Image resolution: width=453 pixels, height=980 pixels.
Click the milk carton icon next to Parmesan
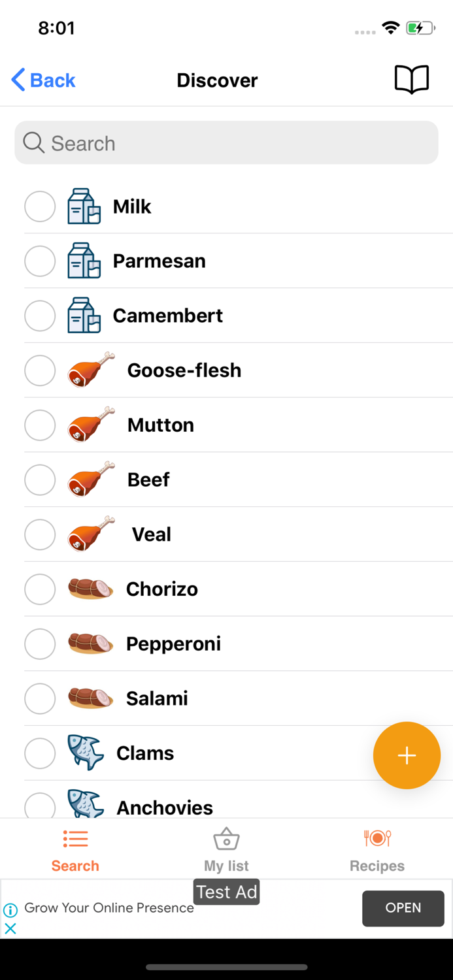coord(84,261)
